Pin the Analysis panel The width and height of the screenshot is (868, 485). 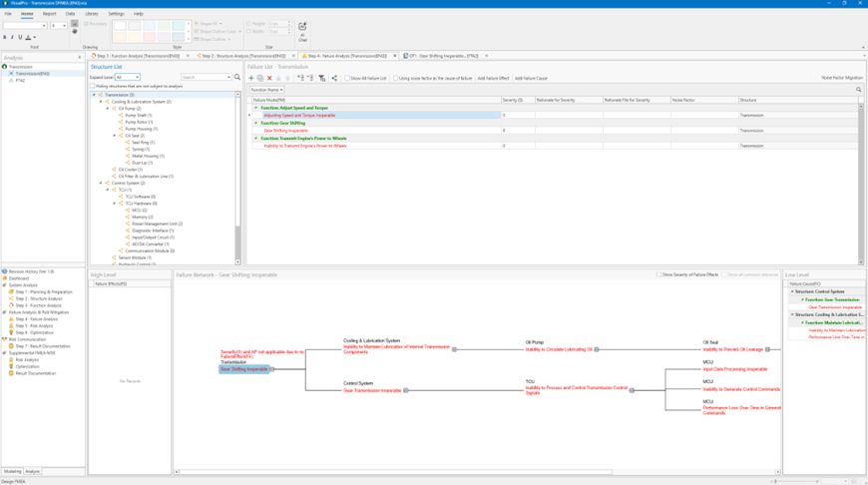(x=80, y=58)
